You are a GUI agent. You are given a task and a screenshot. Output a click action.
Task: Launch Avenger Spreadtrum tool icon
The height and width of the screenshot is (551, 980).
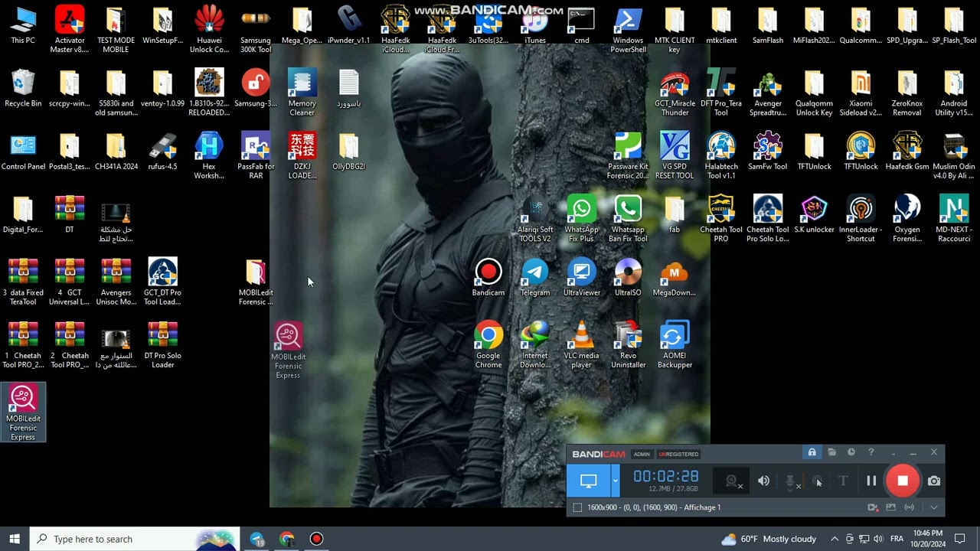click(768, 93)
